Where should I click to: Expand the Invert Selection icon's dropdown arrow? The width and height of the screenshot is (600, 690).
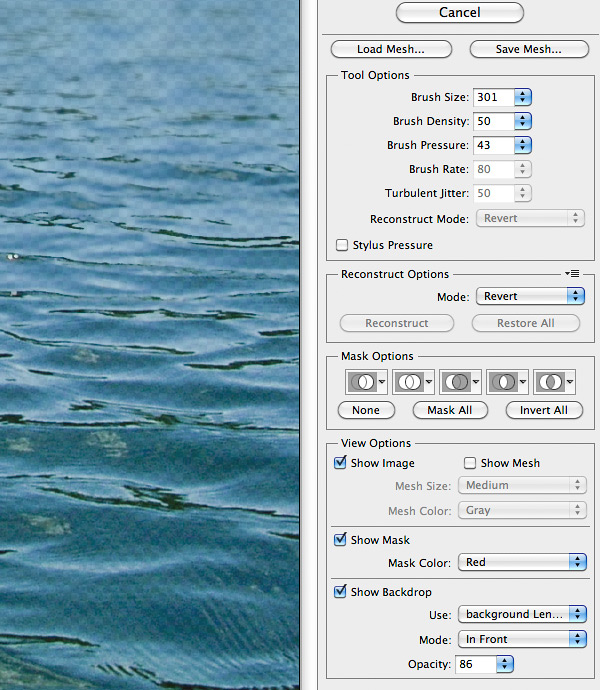coord(570,382)
